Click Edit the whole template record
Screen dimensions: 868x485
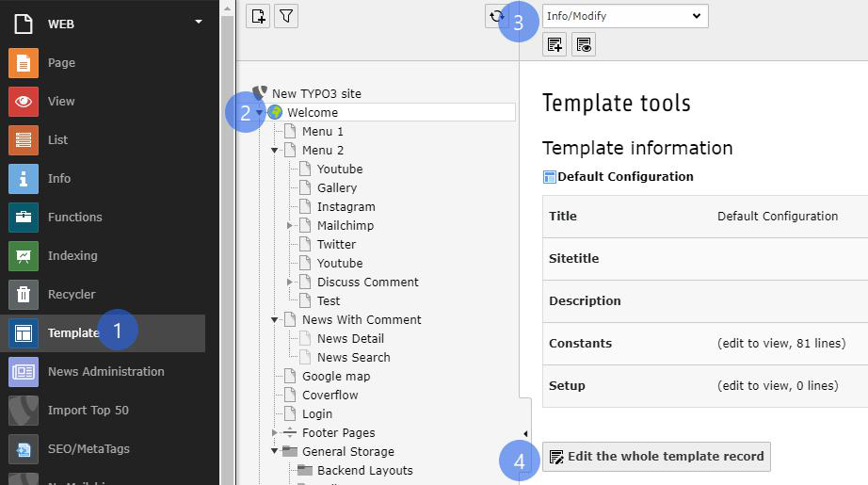pos(656,457)
